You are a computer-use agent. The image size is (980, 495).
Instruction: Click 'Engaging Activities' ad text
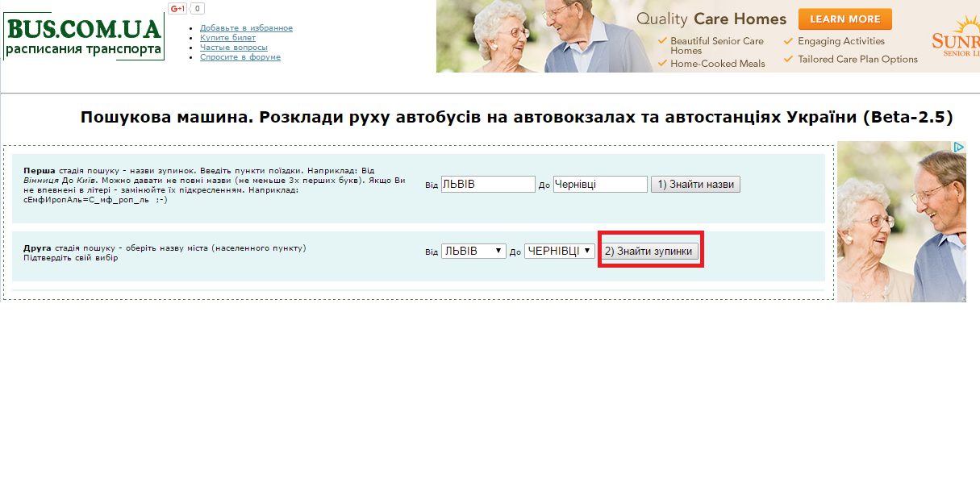pyautogui.click(x=841, y=41)
